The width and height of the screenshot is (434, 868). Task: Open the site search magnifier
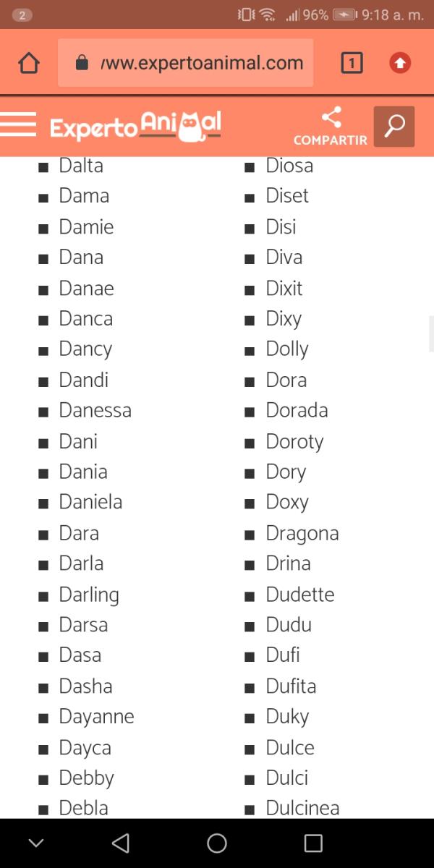[x=394, y=126]
